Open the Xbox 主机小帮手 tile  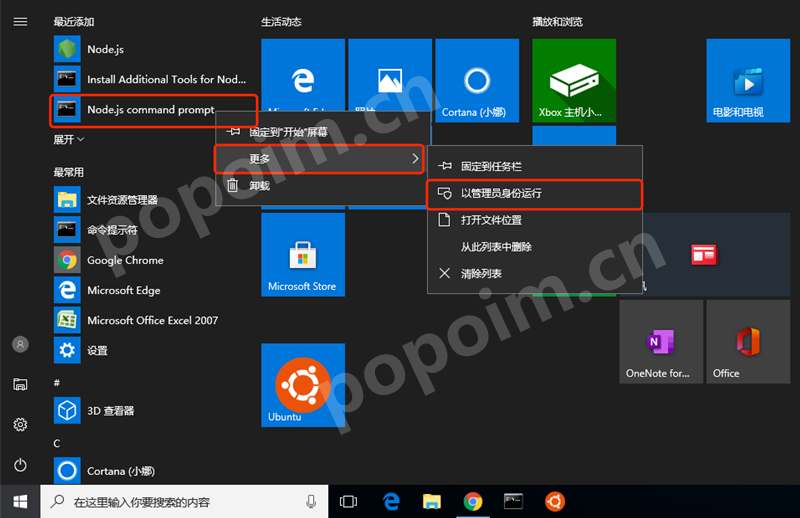point(574,81)
